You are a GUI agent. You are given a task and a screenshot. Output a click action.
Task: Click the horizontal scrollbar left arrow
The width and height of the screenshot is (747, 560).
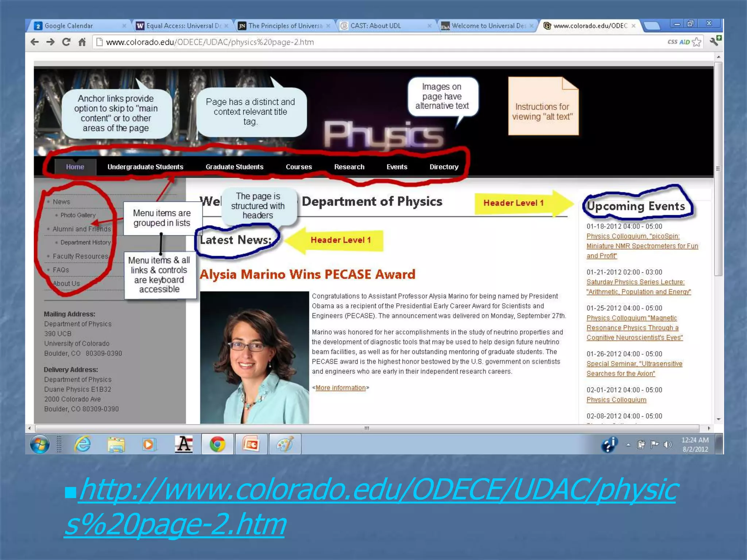[30, 428]
